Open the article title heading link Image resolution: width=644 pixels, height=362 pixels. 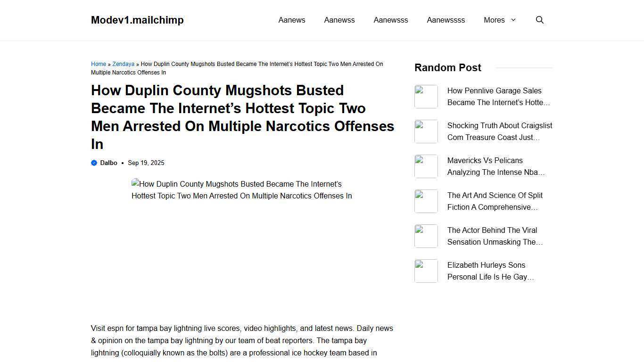[x=242, y=117]
